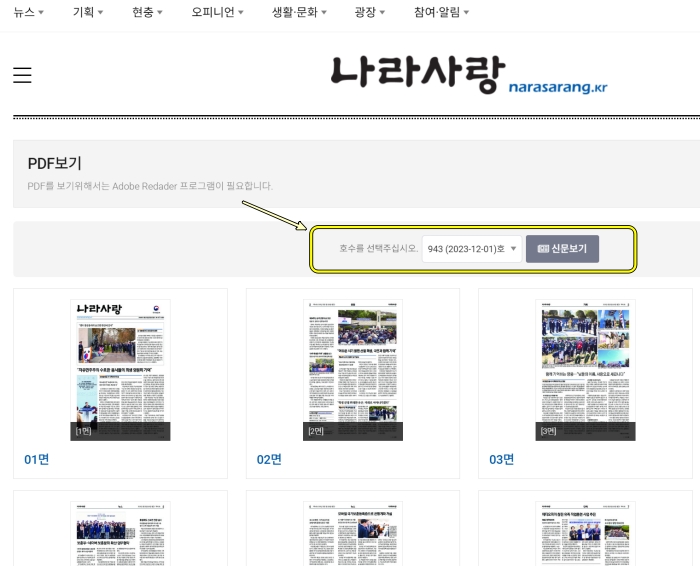Open the 광장 menu
700x566 pixels.
point(370,12)
